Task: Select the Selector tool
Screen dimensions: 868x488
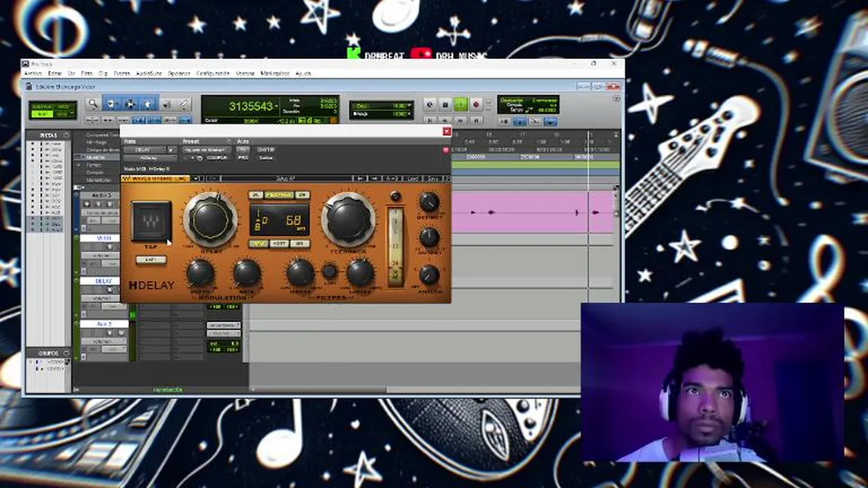Action: (x=130, y=104)
